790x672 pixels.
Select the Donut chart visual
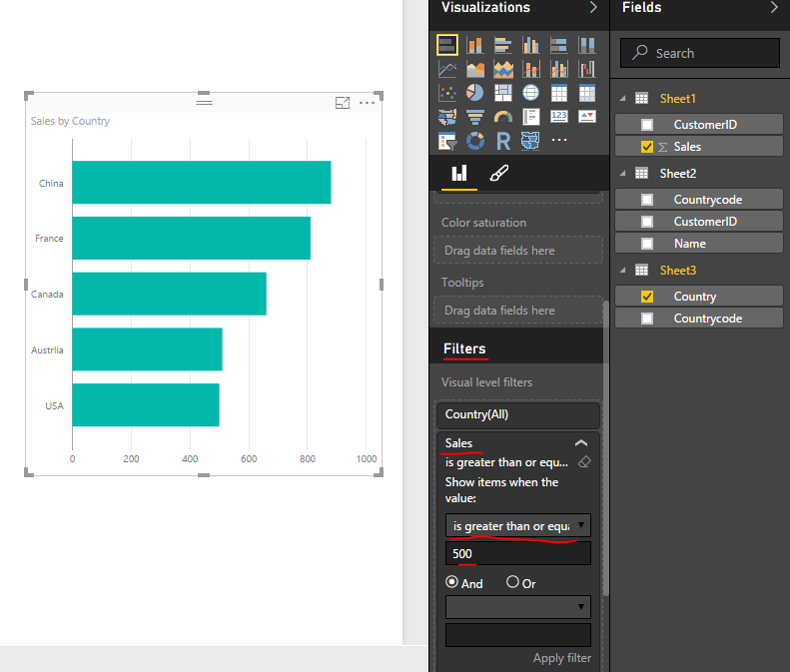(x=474, y=141)
